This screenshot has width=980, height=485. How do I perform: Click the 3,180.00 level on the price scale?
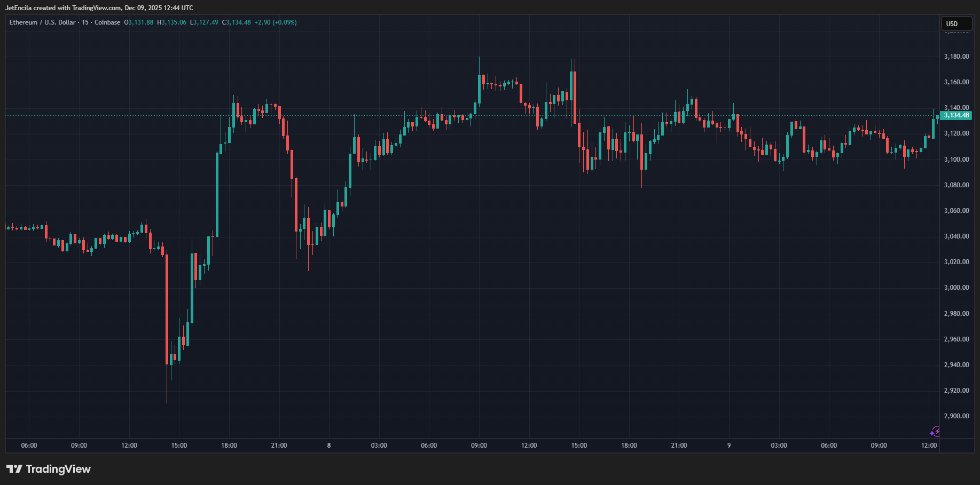click(x=956, y=56)
